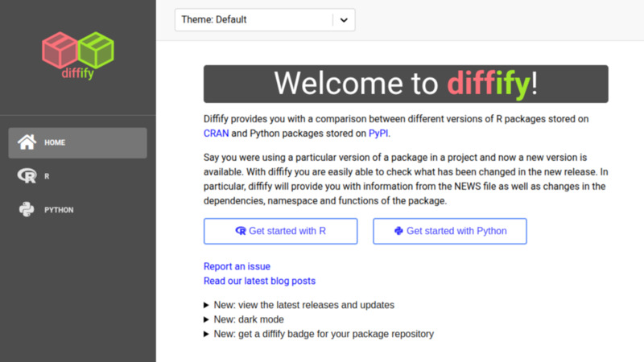644x362 pixels.
Task: Open the R section in sidebar
Action: click(77, 176)
